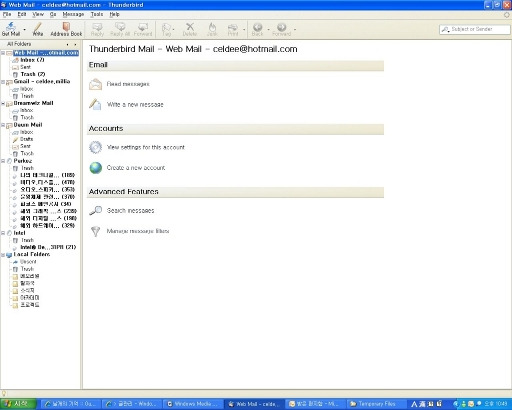
Task: Select Inbox under Gmail account
Action: click(27, 89)
